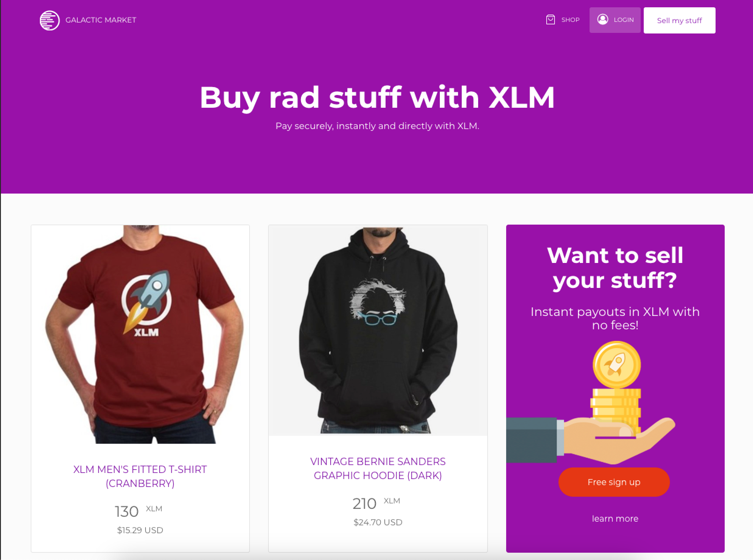Click the Free sign up button
The image size is (753, 560).
(614, 482)
